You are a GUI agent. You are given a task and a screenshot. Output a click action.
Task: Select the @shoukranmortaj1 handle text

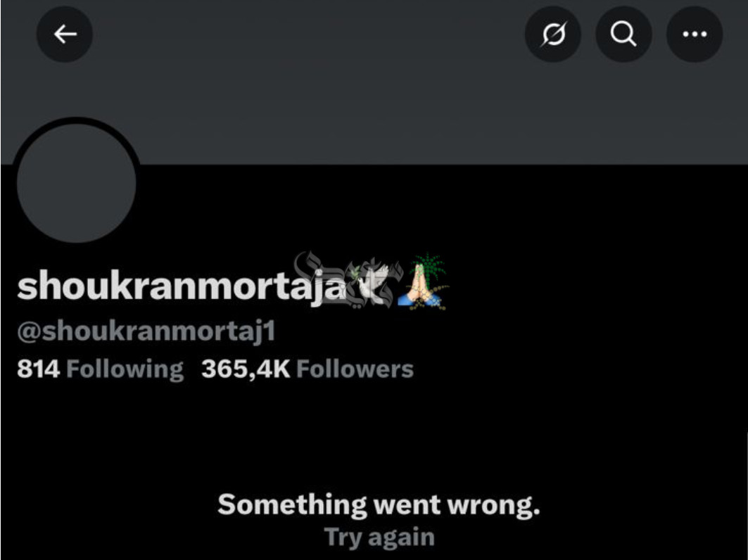click(146, 331)
